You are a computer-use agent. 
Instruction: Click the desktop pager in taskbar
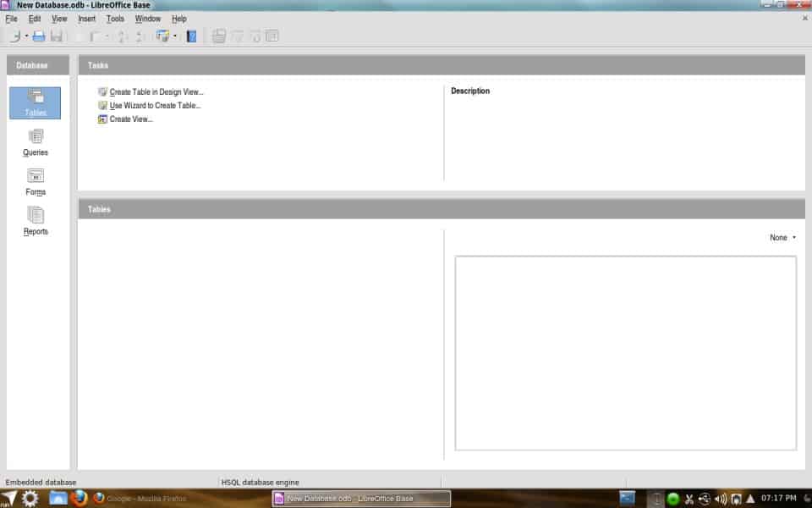pyautogui.click(x=627, y=499)
